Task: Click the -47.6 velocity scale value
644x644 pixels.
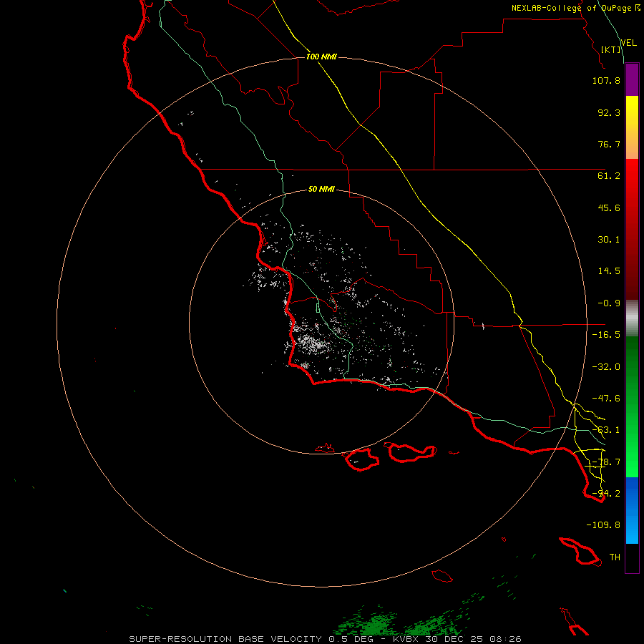Action: point(606,399)
